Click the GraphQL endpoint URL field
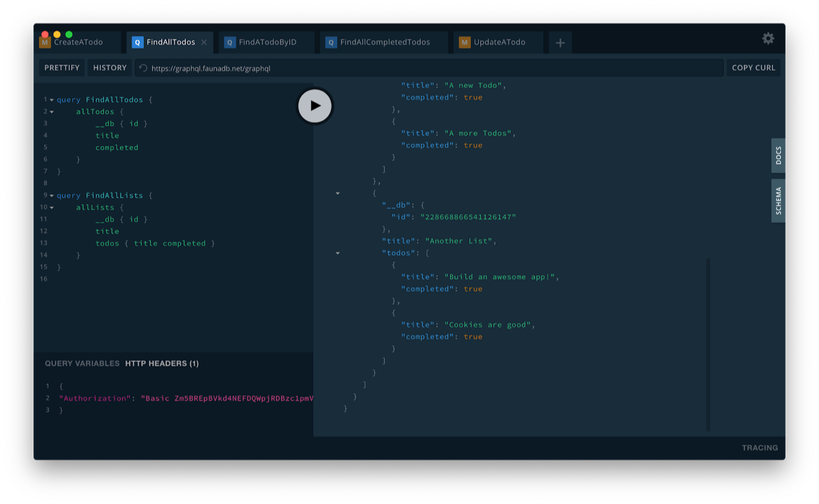 coord(428,68)
